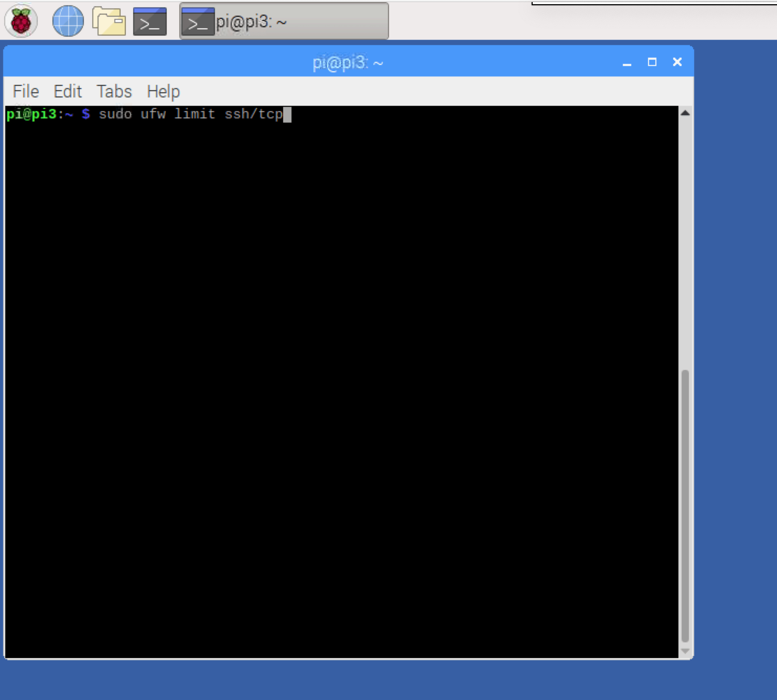Click the globe icon next to the Raspberry logo

pyautogui.click(x=68, y=21)
